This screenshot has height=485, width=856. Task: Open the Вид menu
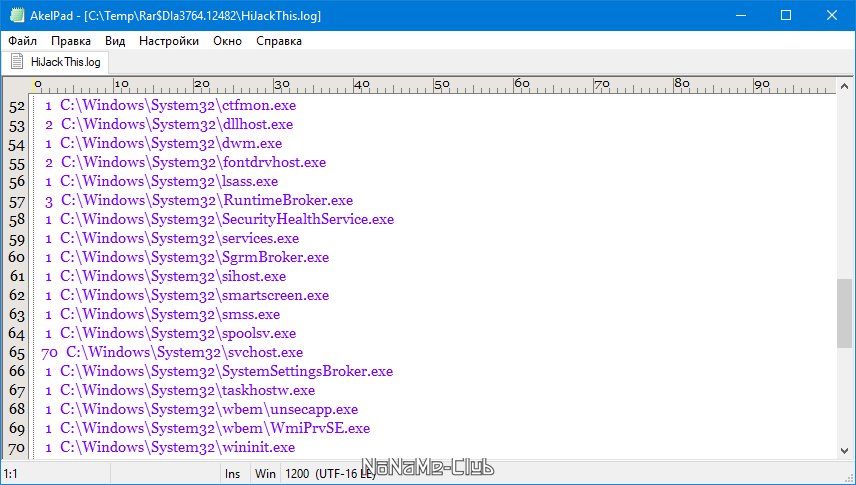(115, 41)
